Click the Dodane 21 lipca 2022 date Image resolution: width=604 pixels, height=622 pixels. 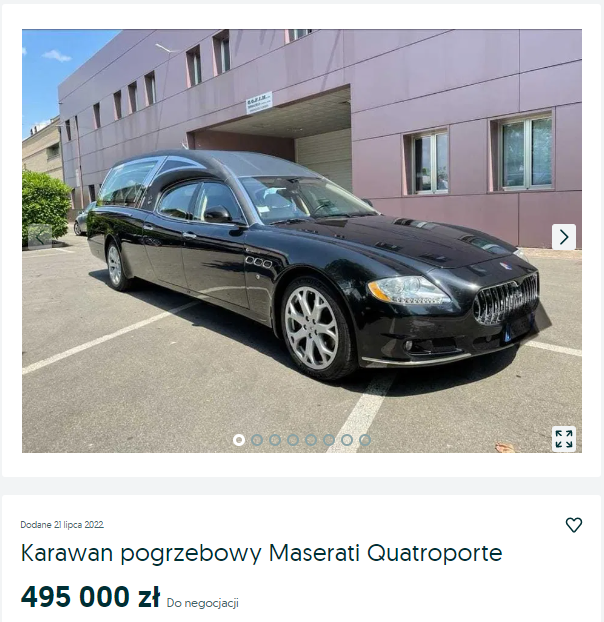62,525
